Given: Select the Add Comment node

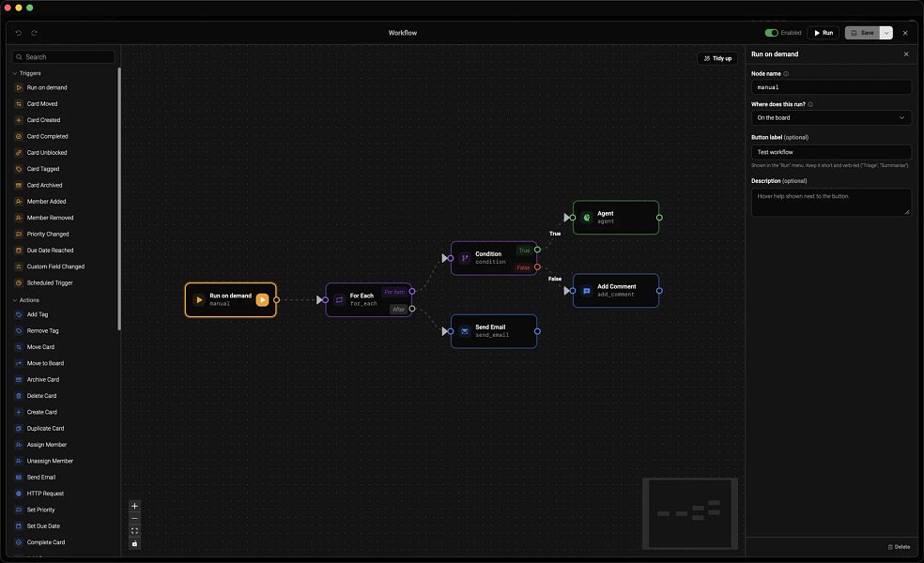Looking at the screenshot, I should tap(616, 290).
